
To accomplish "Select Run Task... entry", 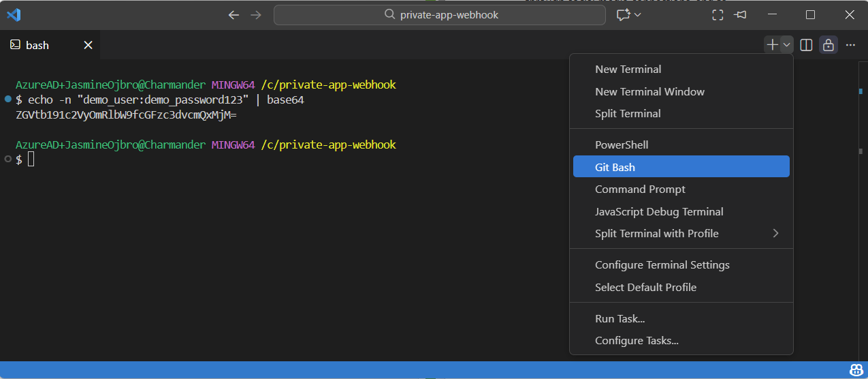I will 681,318.
